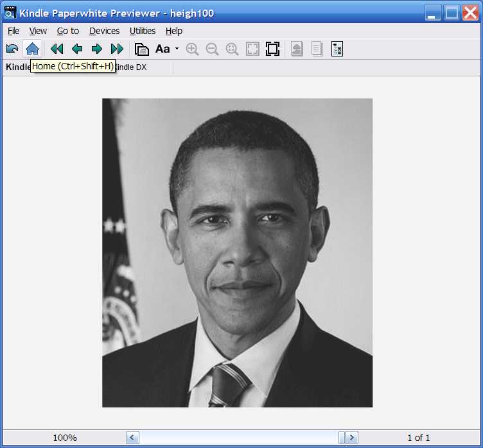This screenshot has height=448, width=483.
Task: Click the 100% zoom status text
Action: pos(65,438)
